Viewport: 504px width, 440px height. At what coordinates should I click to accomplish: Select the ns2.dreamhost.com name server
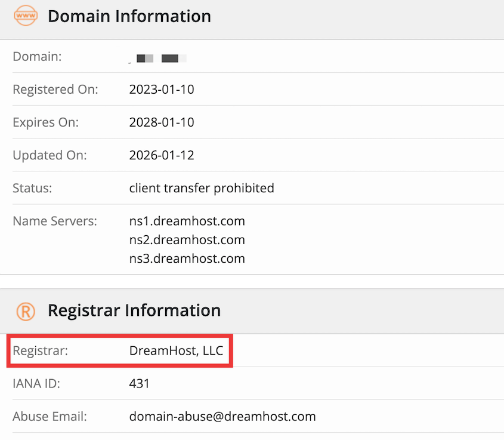tap(187, 239)
